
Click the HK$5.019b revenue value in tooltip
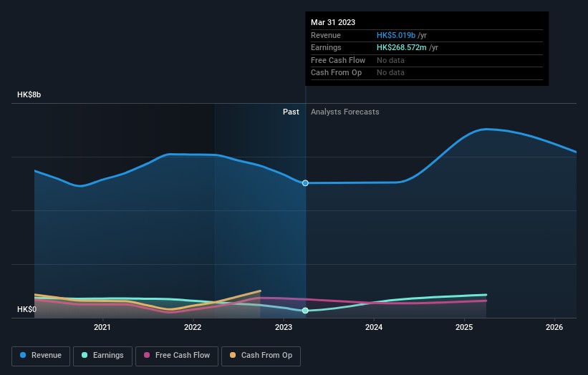(396, 35)
